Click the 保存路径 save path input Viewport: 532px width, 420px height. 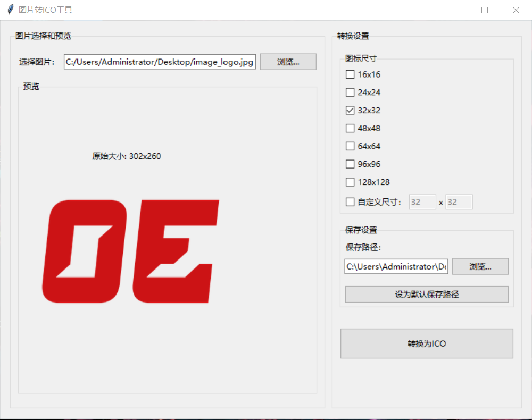(396, 266)
